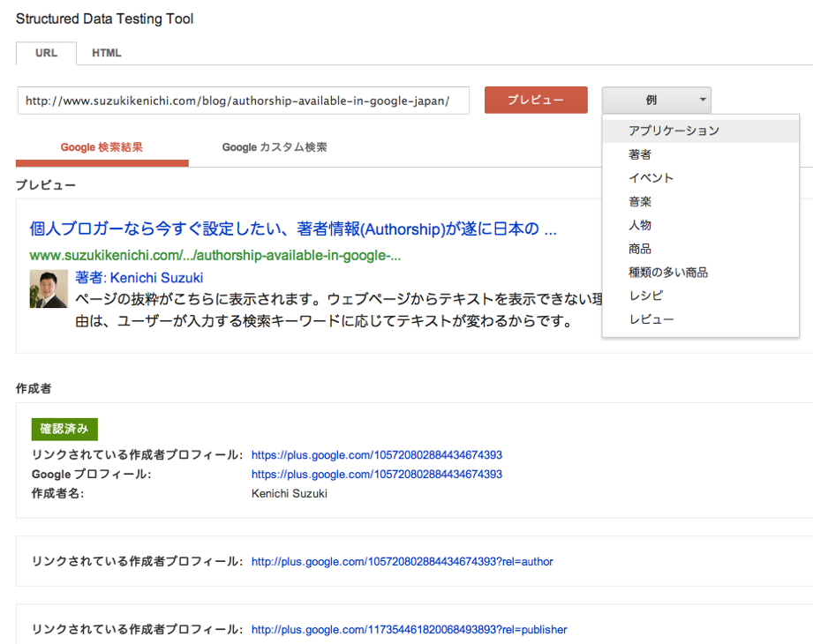Click the URL input field
The height and width of the screenshot is (644, 813).
[243, 101]
